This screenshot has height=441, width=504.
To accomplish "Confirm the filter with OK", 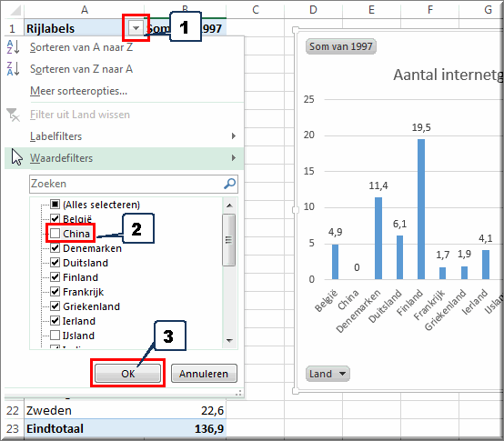I will tap(128, 374).
